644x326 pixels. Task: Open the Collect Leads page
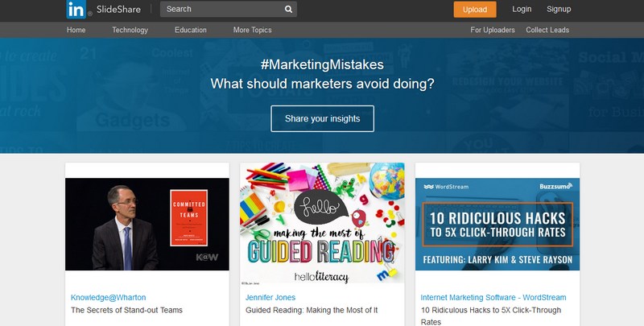tap(547, 30)
